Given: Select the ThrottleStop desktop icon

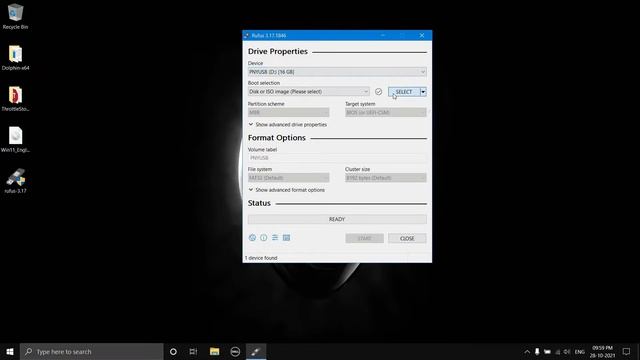Looking at the screenshot, I should [16, 99].
